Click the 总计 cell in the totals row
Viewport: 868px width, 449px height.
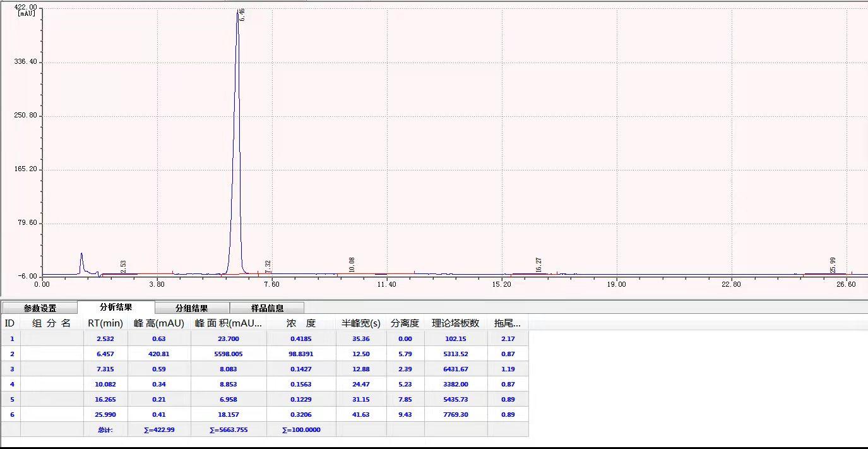click(105, 430)
